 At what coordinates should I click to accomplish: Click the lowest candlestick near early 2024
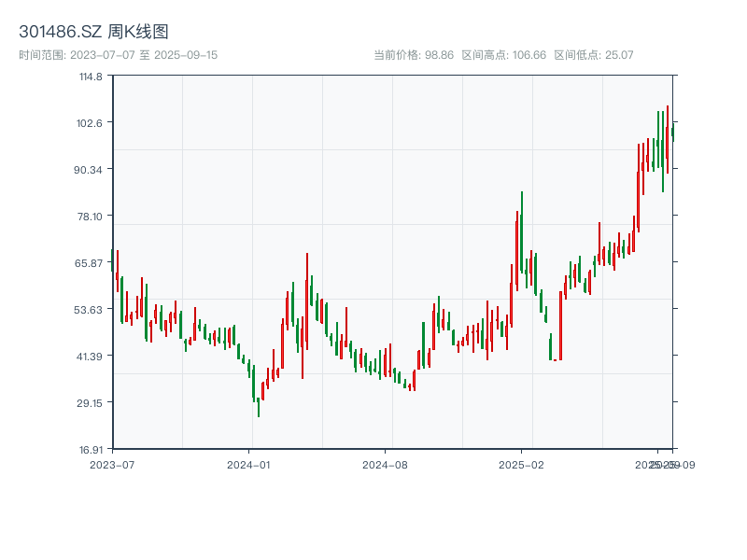[x=259, y=407]
